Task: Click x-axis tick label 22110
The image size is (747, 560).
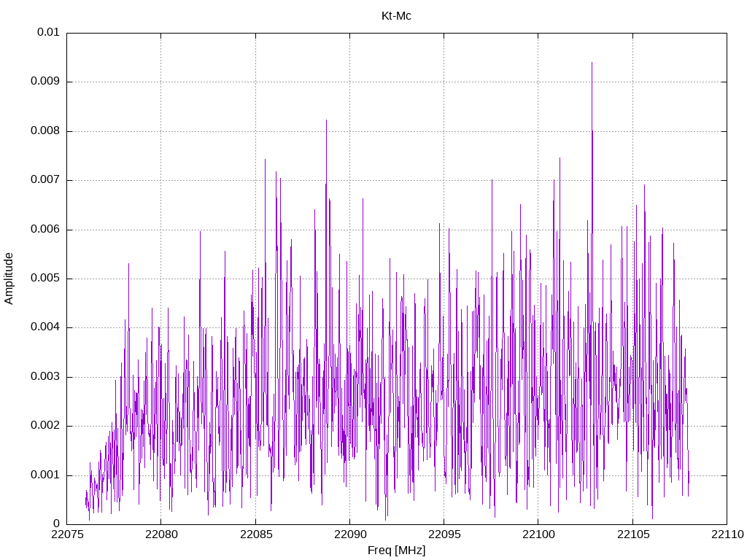Action: point(727,534)
